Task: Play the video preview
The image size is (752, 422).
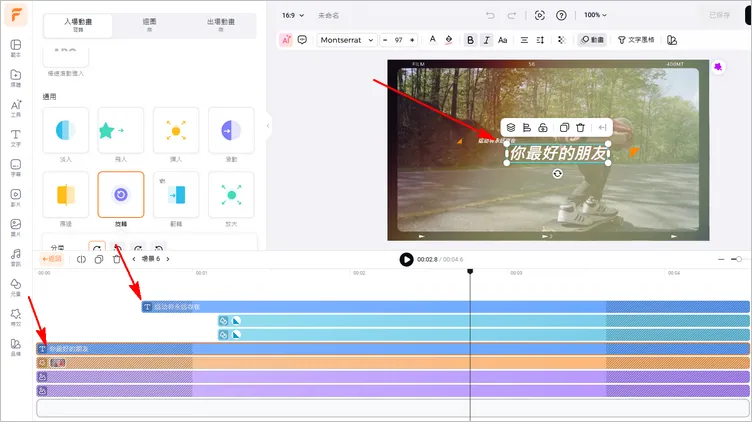Action: [406, 259]
